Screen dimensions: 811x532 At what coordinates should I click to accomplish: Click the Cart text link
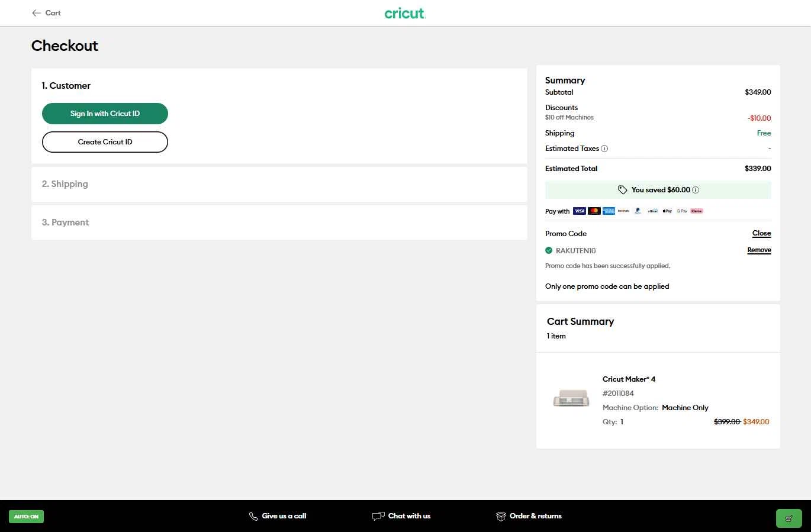(53, 13)
